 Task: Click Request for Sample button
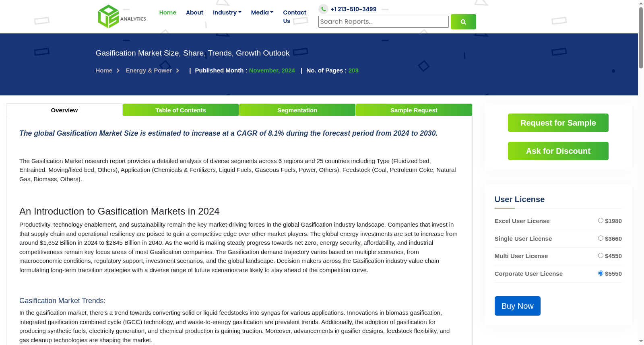point(558,123)
